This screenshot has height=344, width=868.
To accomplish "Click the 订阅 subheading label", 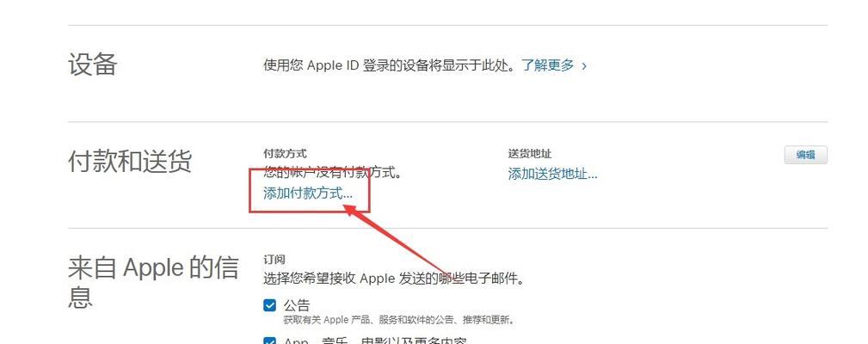I will tap(274, 260).
